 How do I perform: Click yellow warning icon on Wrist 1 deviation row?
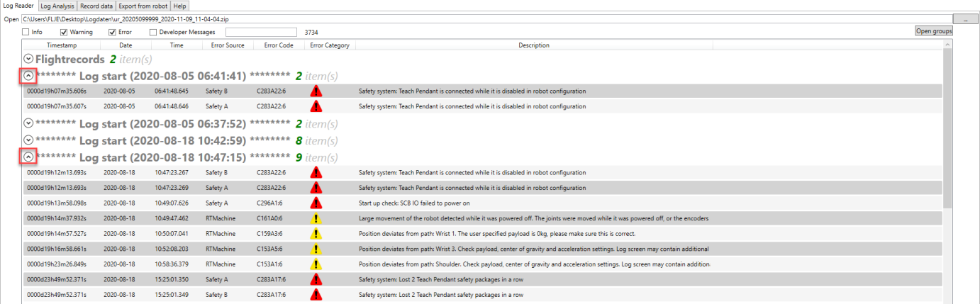(x=316, y=233)
